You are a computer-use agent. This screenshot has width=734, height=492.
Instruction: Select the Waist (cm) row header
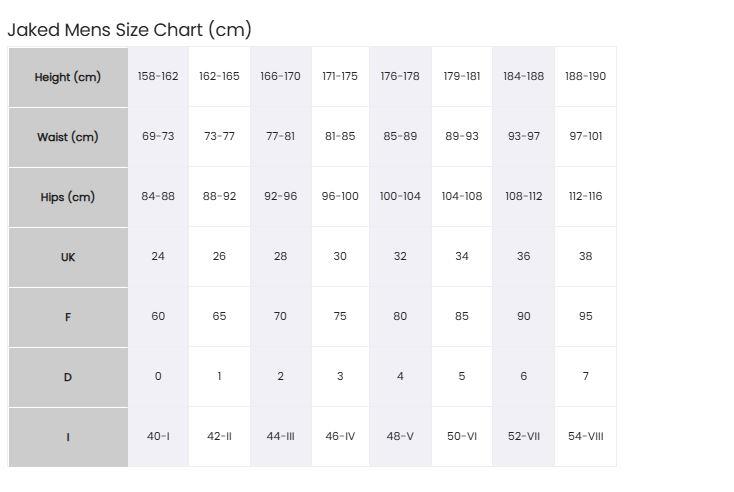pos(68,137)
